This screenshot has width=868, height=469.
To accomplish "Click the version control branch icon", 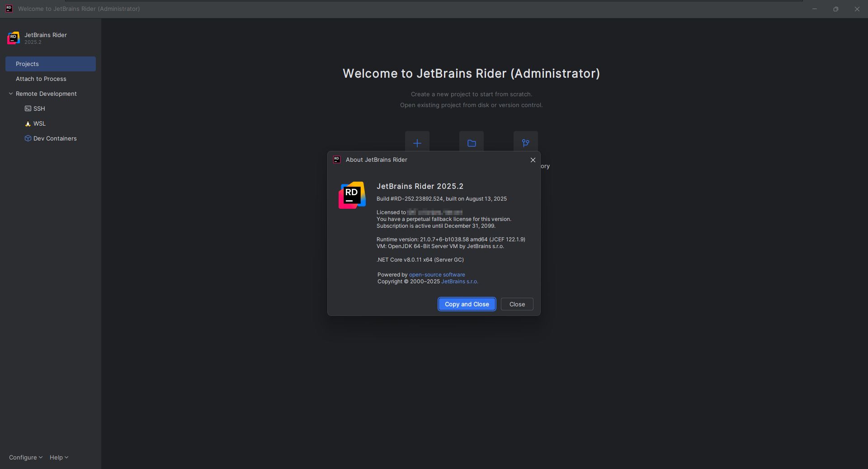I will [526, 143].
